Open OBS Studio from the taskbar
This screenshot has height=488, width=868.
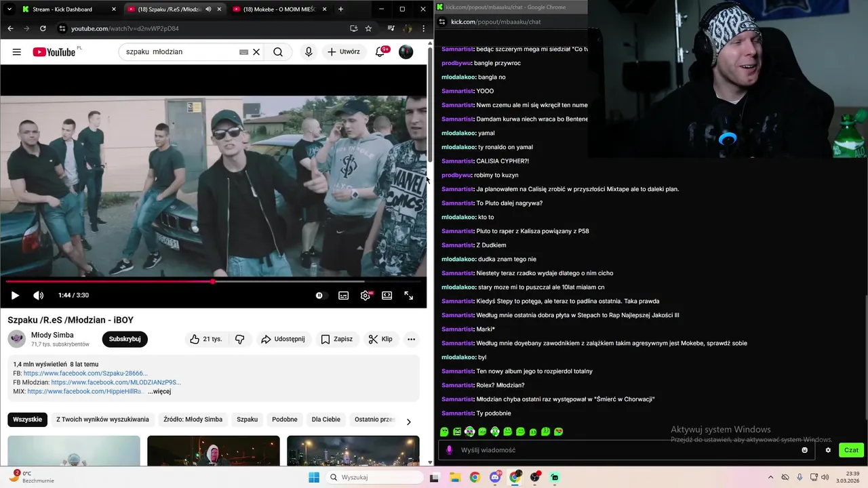point(535,477)
